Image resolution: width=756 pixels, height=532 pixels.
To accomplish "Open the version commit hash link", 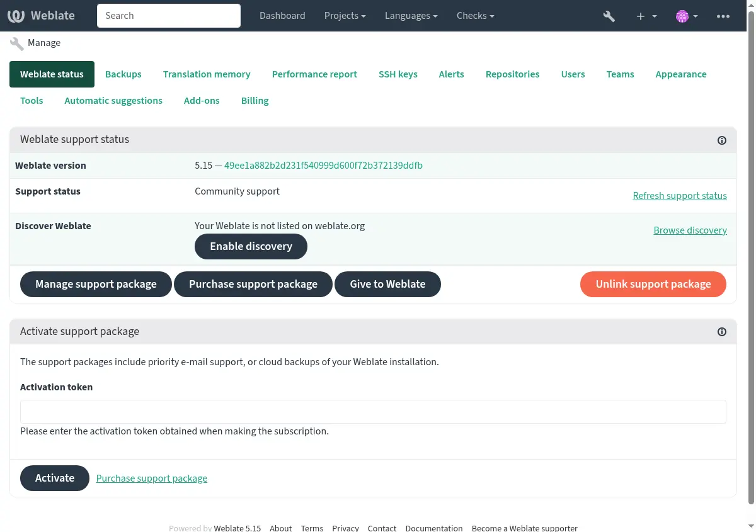I will coord(323,166).
